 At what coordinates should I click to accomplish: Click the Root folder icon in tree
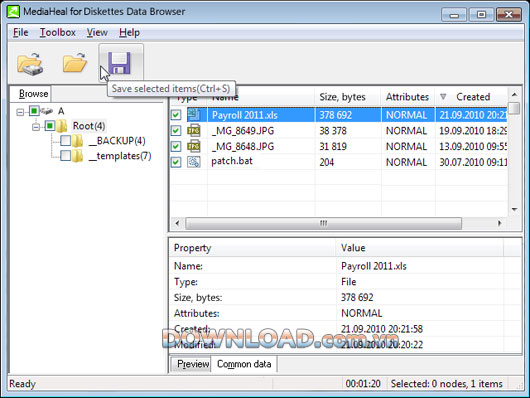click(x=62, y=126)
